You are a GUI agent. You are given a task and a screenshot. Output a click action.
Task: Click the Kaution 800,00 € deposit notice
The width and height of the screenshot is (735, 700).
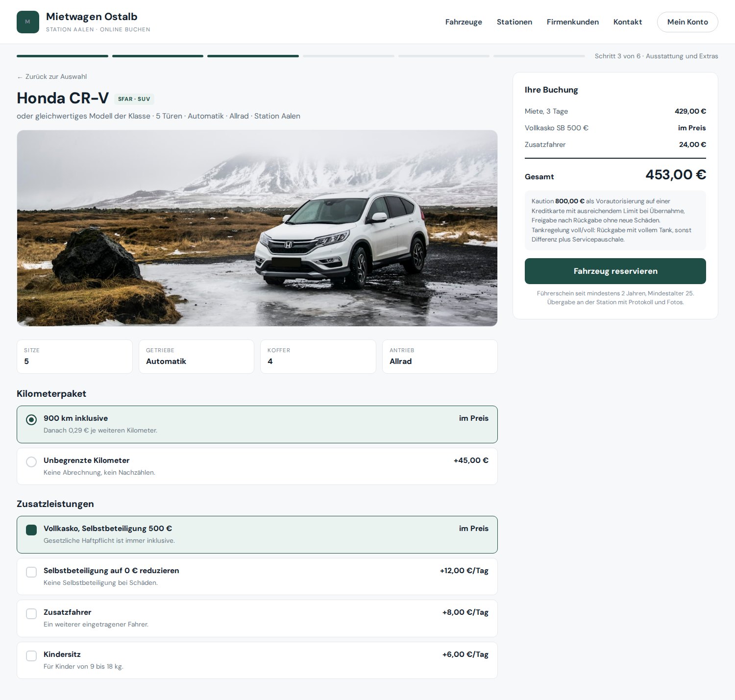tap(615, 220)
